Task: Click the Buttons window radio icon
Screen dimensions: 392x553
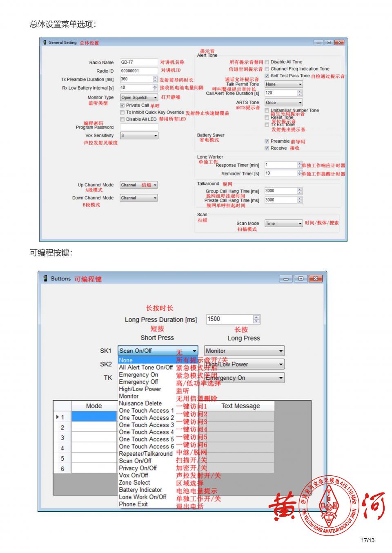Action: pyautogui.click(x=45, y=278)
